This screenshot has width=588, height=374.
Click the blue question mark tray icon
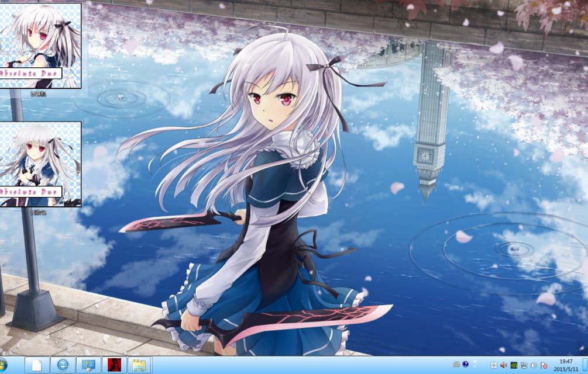466,365
